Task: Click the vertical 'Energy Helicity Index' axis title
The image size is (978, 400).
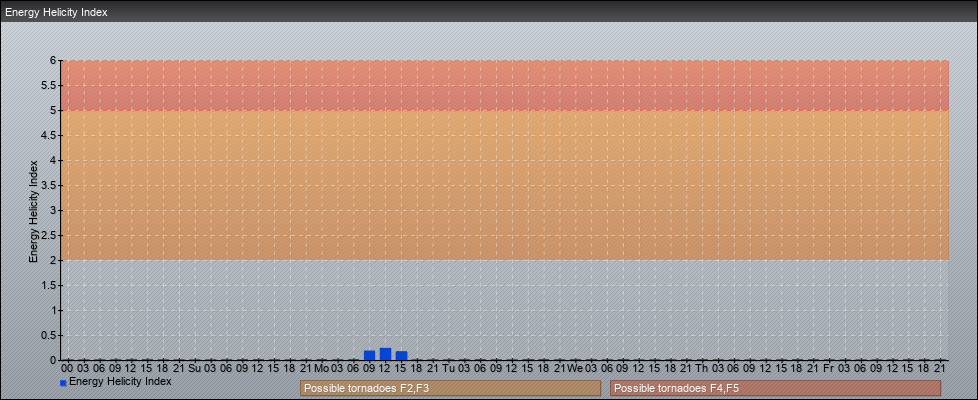Action: click(x=33, y=210)
